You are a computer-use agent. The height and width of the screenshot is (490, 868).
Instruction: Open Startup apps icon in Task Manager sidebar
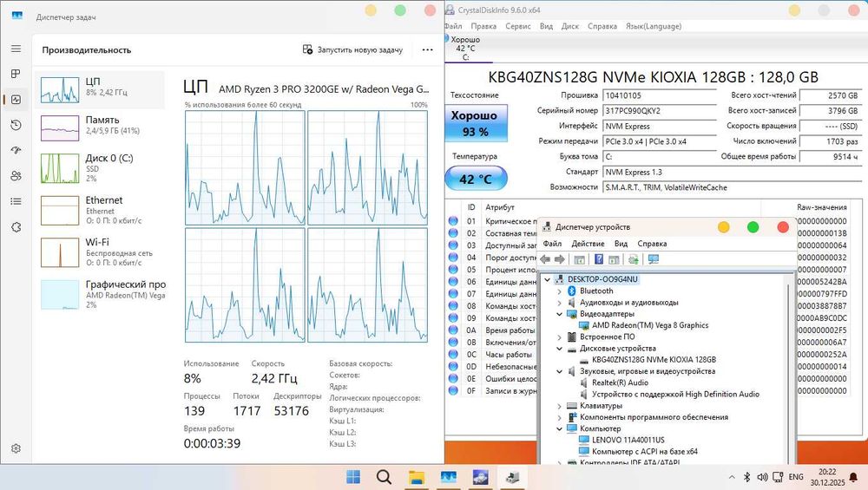16,150
